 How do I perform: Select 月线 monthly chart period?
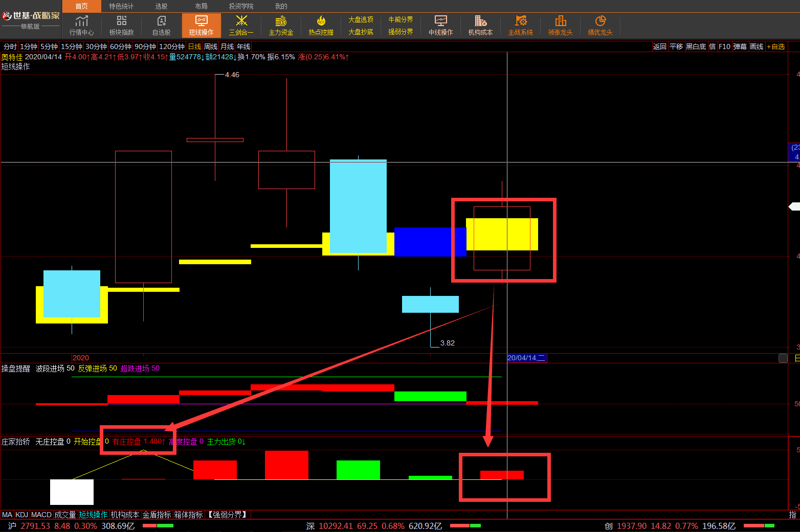tap(227, 47)
